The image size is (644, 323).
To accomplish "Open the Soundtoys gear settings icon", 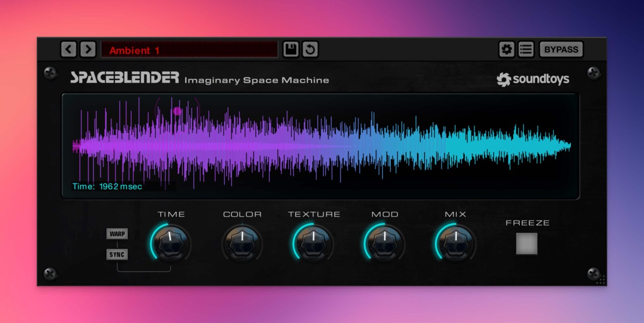I will tap(506, 49).
